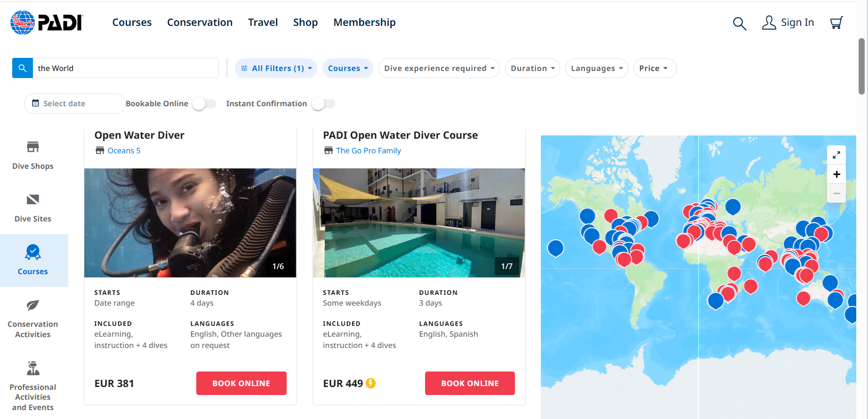Image resolution: width=868 pixels, height=419 pixels.
Task: Expand the Languages filter dropdown
Action: 596,68
